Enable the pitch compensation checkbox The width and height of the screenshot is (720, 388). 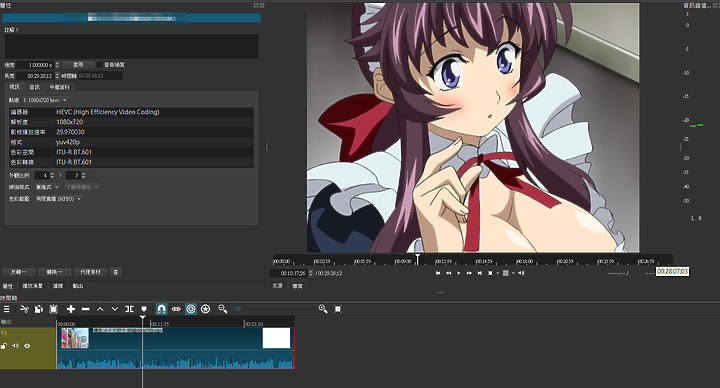99,65
